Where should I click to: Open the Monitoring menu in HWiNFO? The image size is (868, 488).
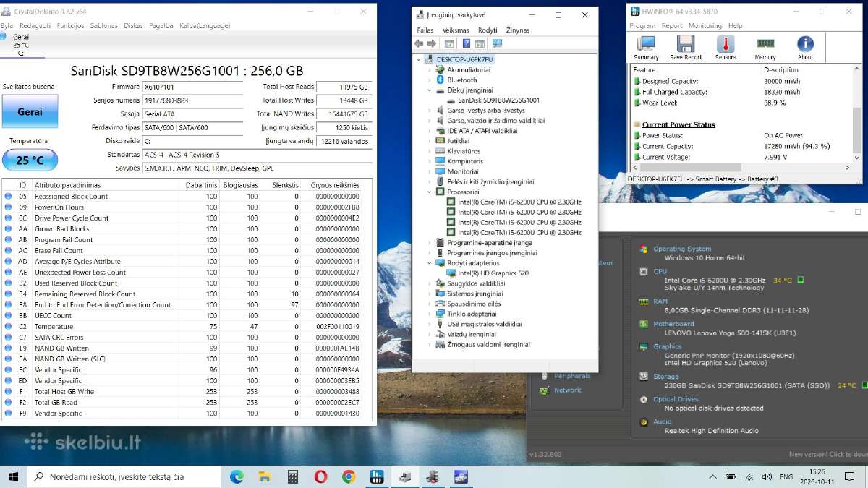tap(705, 25)
